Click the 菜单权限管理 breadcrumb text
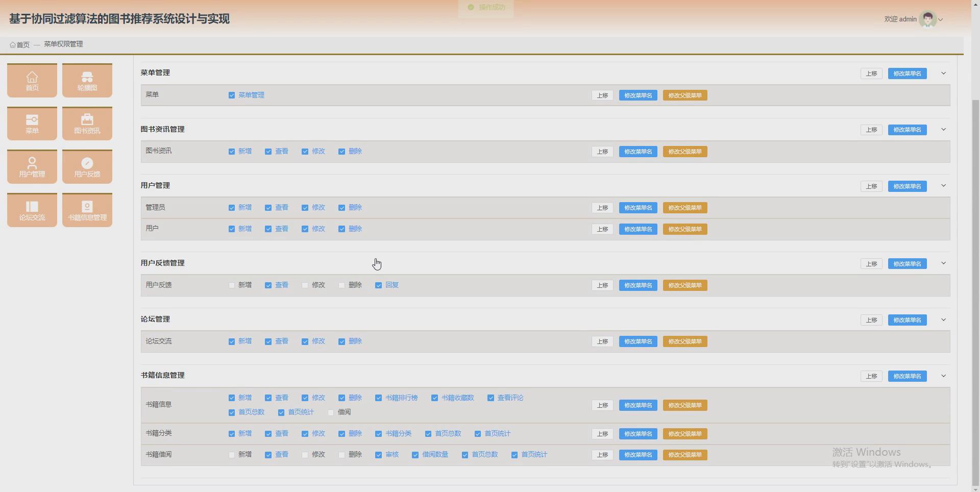The height and width of the screenshot is (492, 980). (x=63, y=44)
